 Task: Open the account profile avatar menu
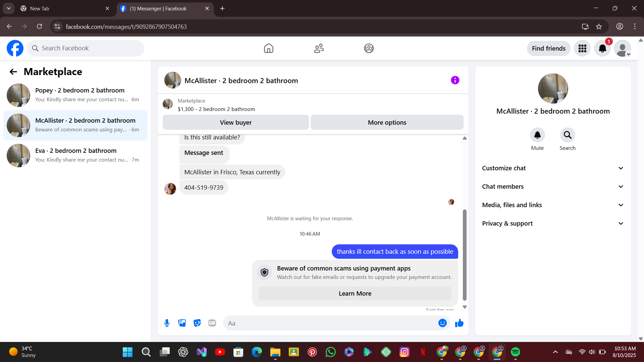[623, 49]
